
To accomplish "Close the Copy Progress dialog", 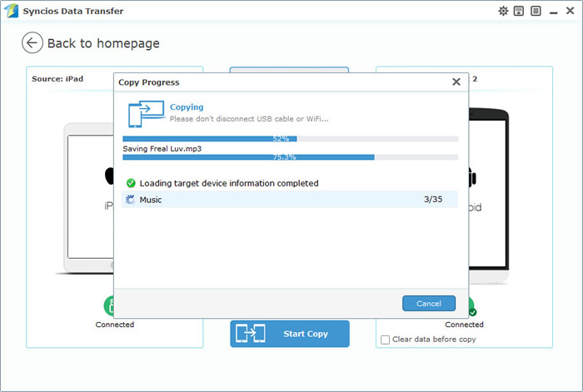I will pyautogui.click(x=456, y=82).
